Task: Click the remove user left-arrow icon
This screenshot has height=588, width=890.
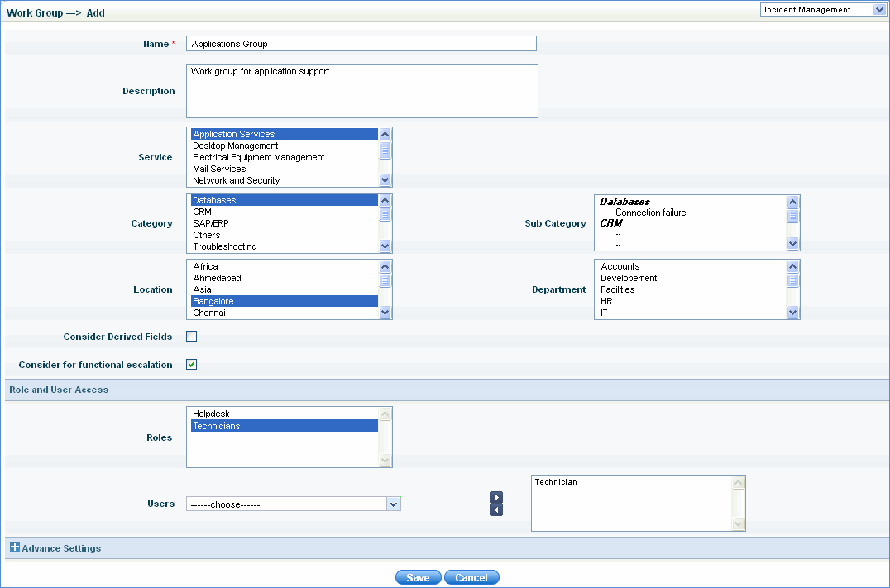Action: (496, 509)
